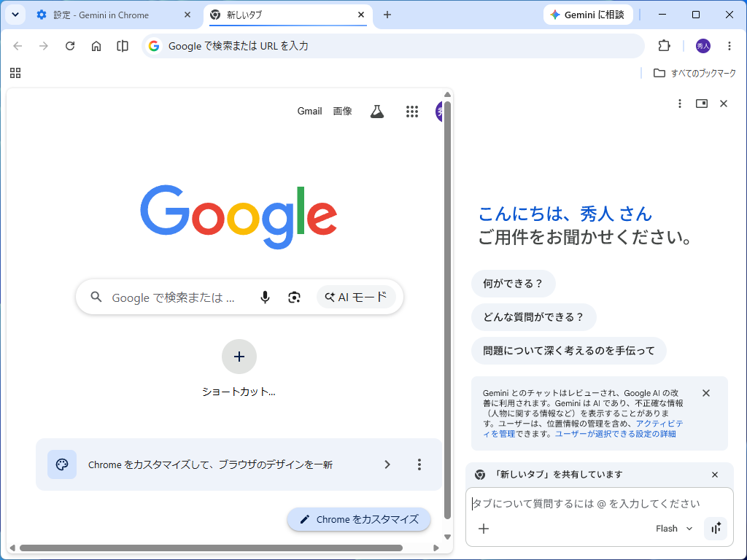Open the Google apps launcher grid
747x560 pixels.
click(x=412, y=112)
